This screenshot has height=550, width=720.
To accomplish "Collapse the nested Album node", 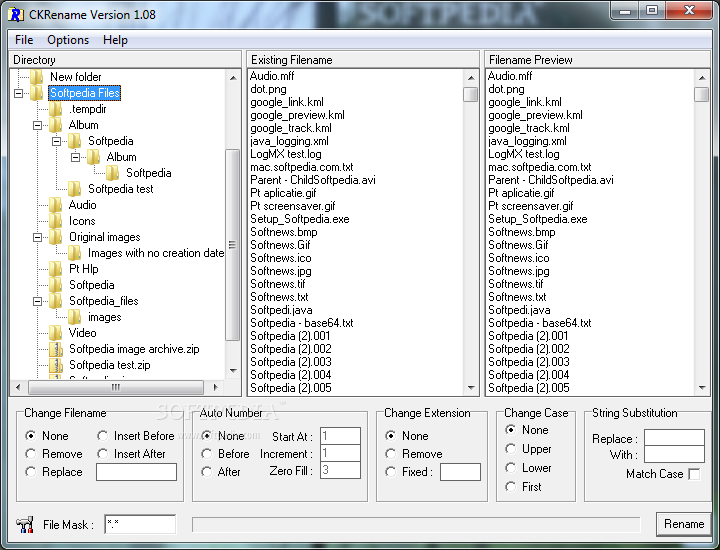I will pyautogui.click(x=75, y=157).
